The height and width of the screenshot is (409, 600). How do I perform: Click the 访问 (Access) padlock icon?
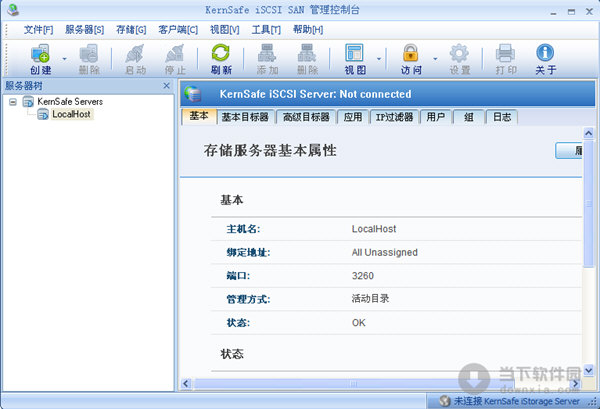tap(411, 59)
